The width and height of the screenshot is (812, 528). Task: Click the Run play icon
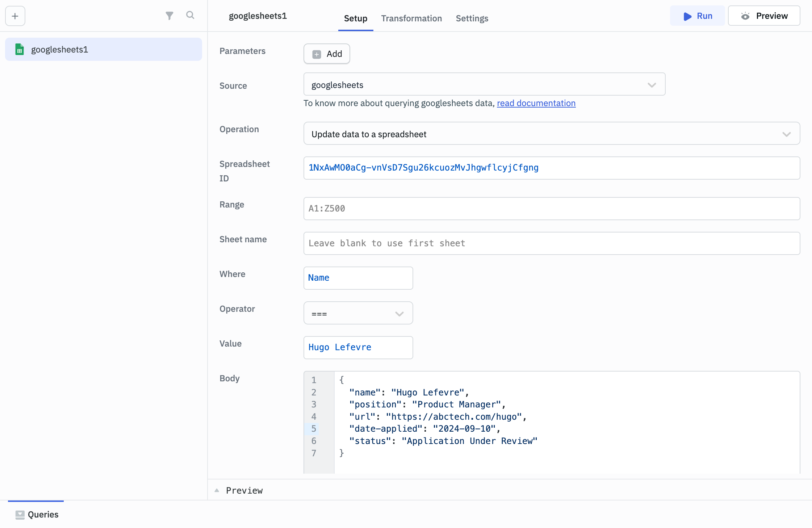[687, 16]
